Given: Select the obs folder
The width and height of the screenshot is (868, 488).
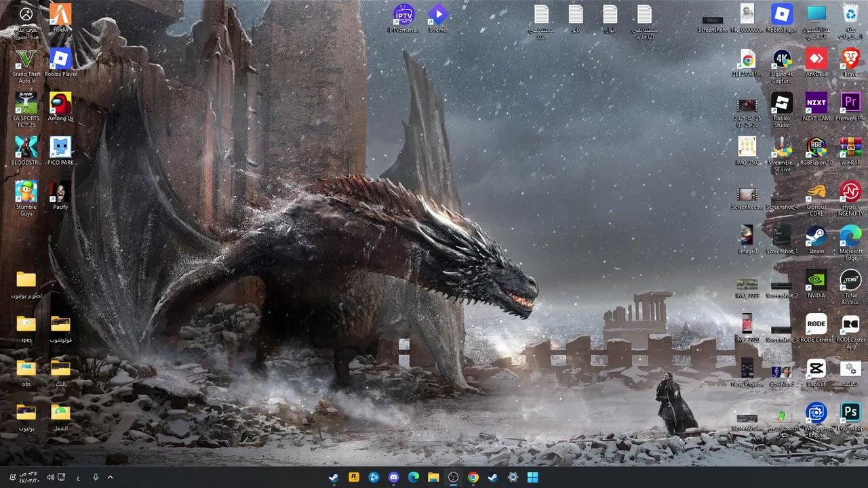Looking at the screenshot, I should [26, 373].
